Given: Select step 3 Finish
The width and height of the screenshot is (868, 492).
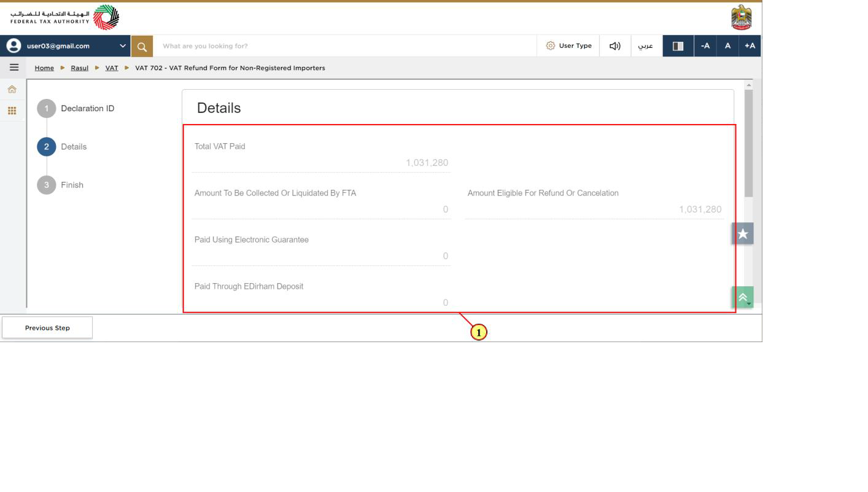Looking at the screenshot, I should pos(60,185).
